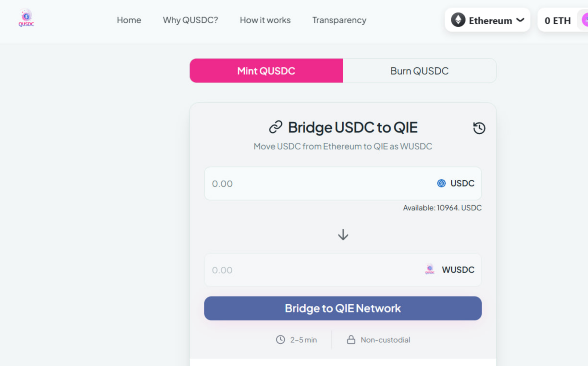Click the QUSDC logo in the header
588x366 pixels.
tap(26, 19)
